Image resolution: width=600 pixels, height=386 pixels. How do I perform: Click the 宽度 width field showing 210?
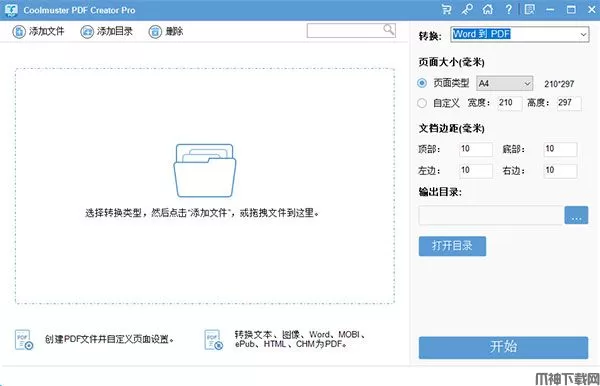510,103
